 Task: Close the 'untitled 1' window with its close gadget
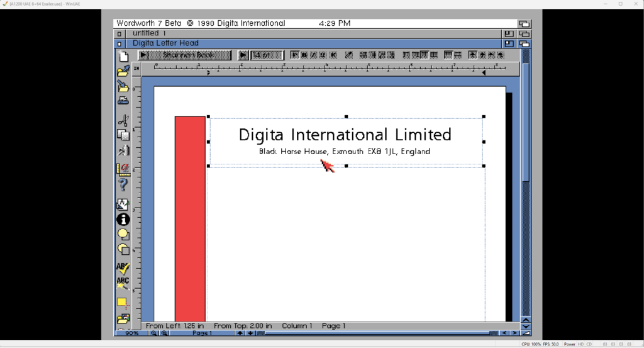click(119, 34)
